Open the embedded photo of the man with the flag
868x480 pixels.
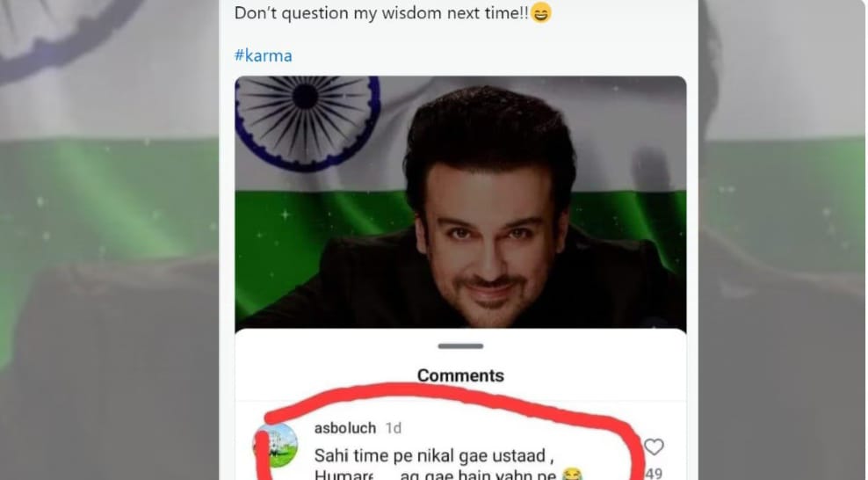tap(460, 204)
